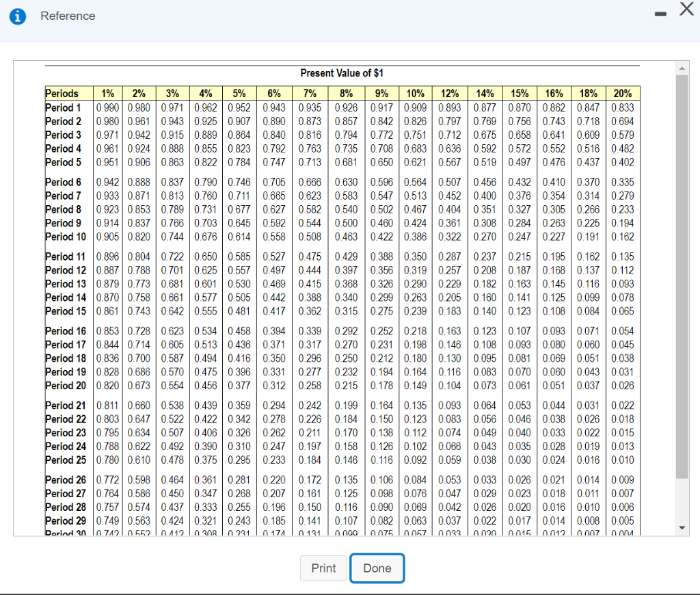This screenshot has width=700, height=595.
Task: Click the Done button
Action: [377, 568]
